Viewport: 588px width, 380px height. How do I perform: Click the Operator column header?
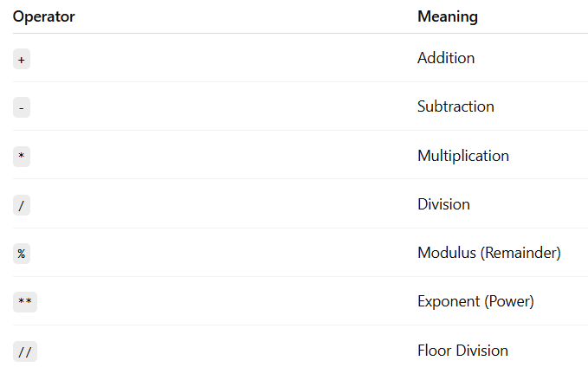click(x=44, y=16)
